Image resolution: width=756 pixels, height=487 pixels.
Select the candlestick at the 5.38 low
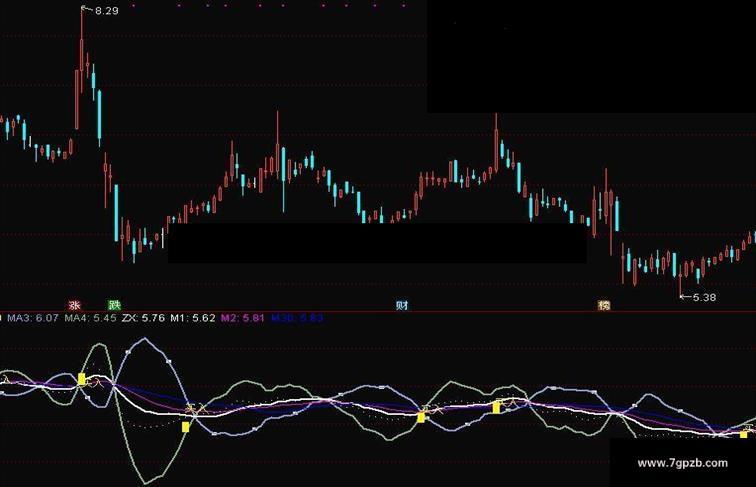(680, 281)
